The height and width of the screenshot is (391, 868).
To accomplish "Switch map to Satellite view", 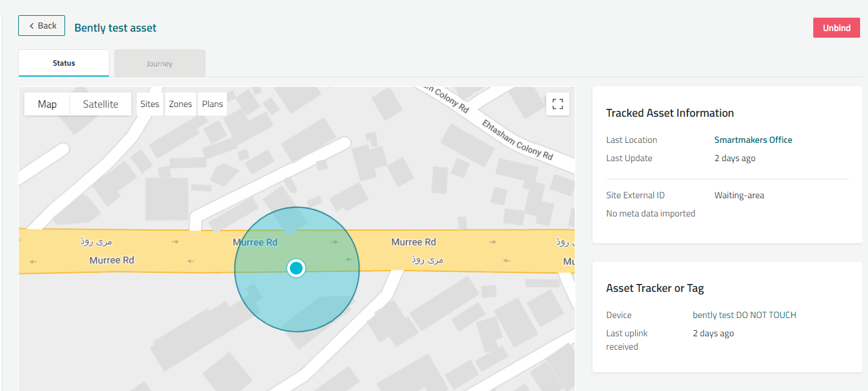I will click(100, 104).
